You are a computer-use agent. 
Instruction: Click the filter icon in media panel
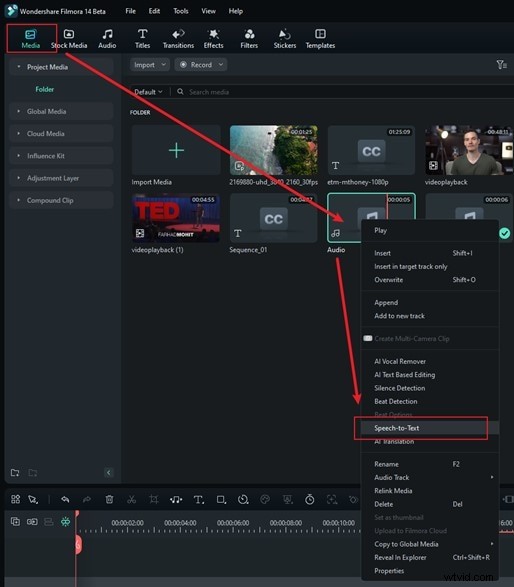pos(501,65)
